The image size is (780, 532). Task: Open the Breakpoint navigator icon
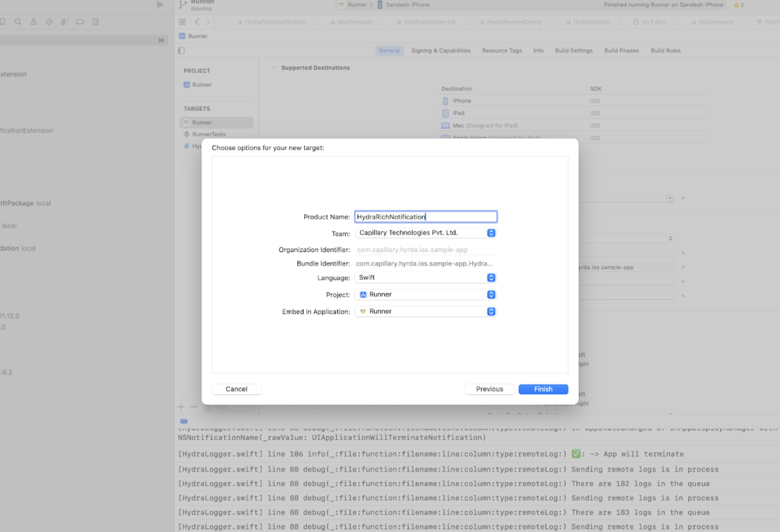tap(80, 22)
